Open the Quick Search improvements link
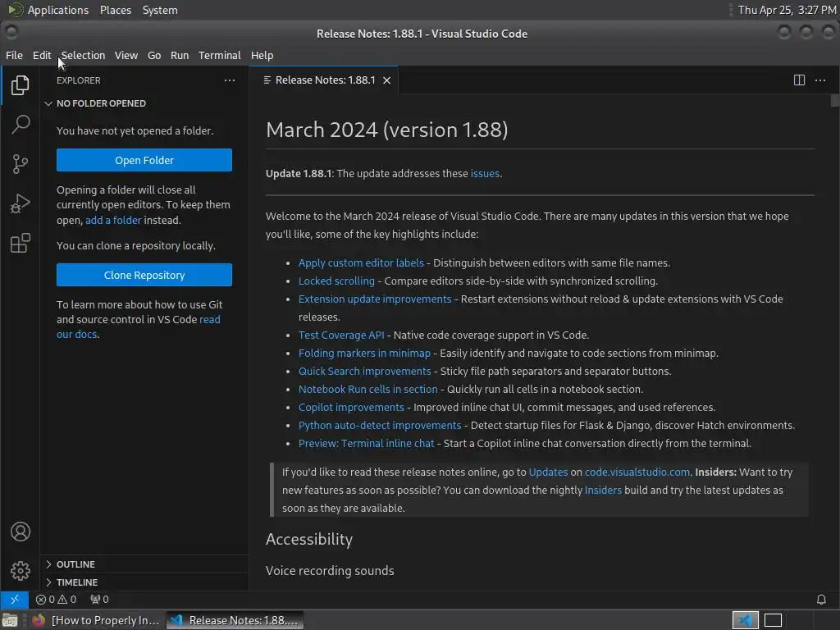 (365, 372)
